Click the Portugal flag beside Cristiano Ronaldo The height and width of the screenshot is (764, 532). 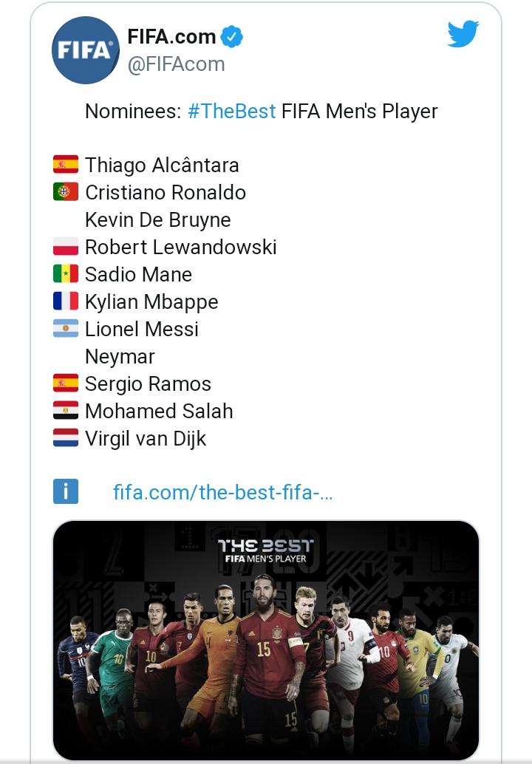pyautogui.click(x=66, y=192)
